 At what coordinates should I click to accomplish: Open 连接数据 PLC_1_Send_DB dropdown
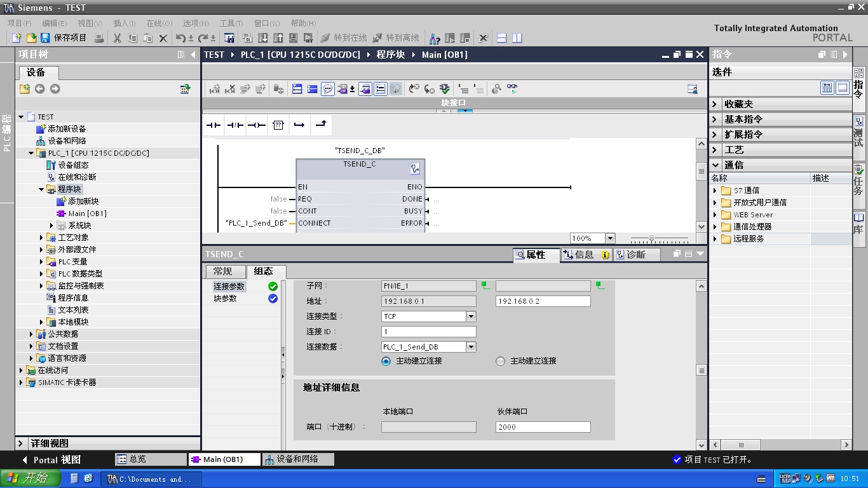(471, 347)
